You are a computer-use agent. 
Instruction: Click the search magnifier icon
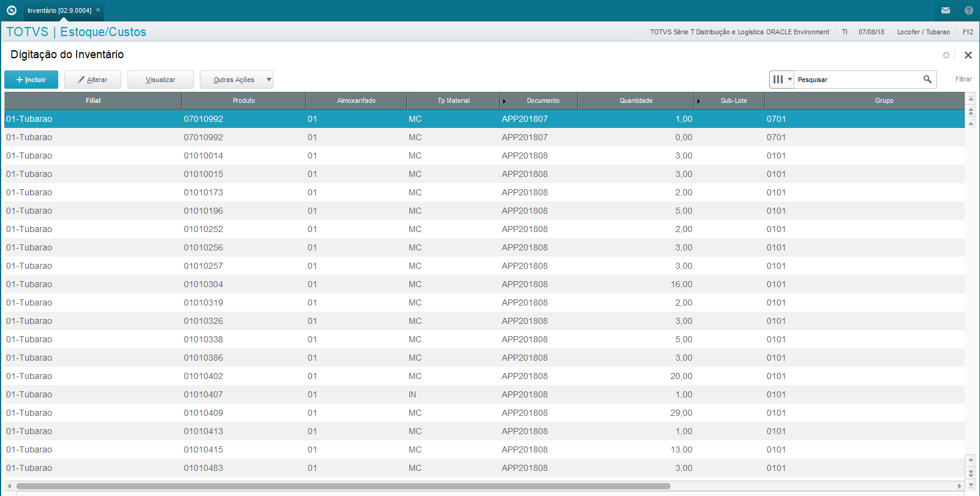[927, 79]
